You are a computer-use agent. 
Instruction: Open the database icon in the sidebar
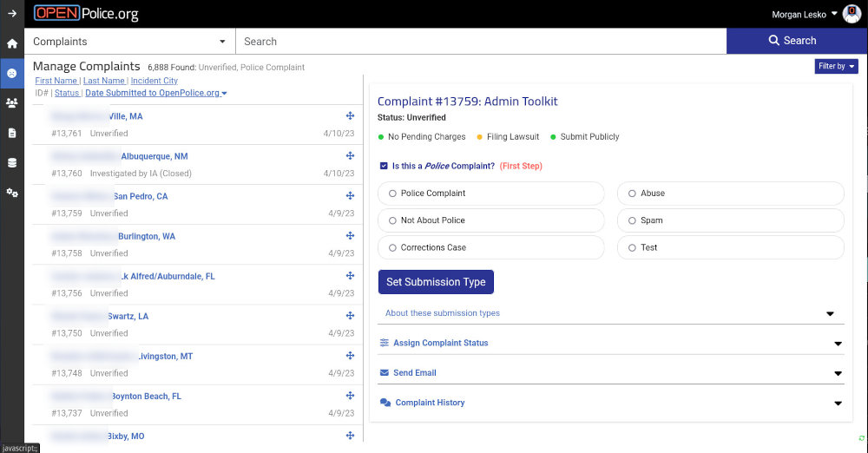[x=11, y=163]
